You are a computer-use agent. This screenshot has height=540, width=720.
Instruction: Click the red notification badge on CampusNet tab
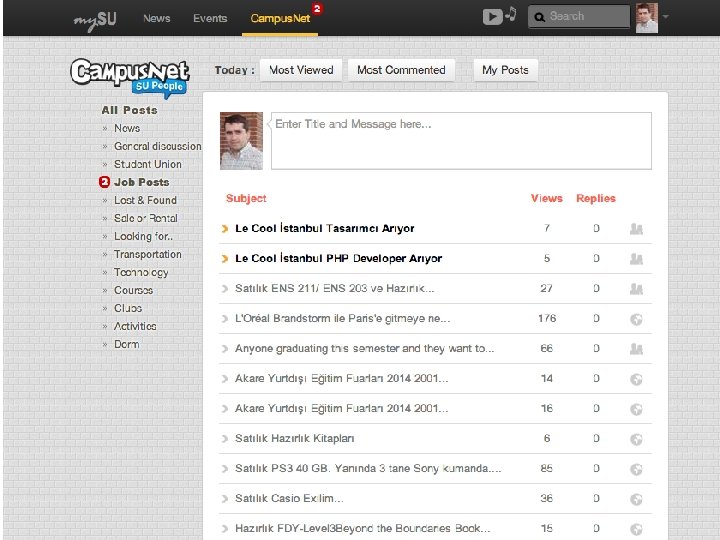coord(317,9)
